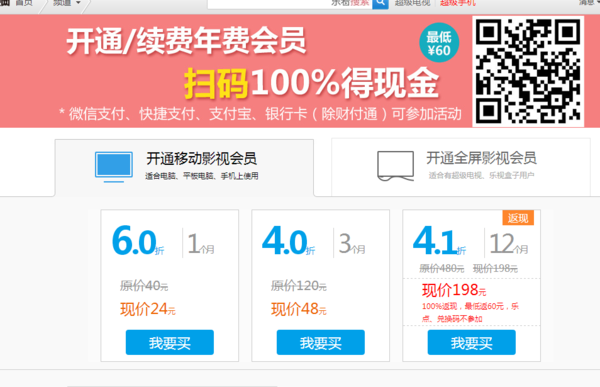Click 我要买 for the 12-month plan

coord(471,342)
